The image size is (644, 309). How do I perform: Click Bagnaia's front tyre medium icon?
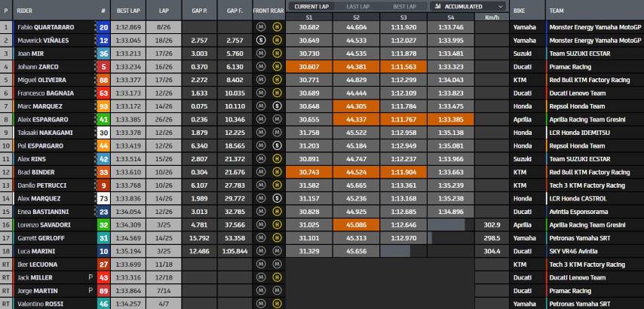260,93
